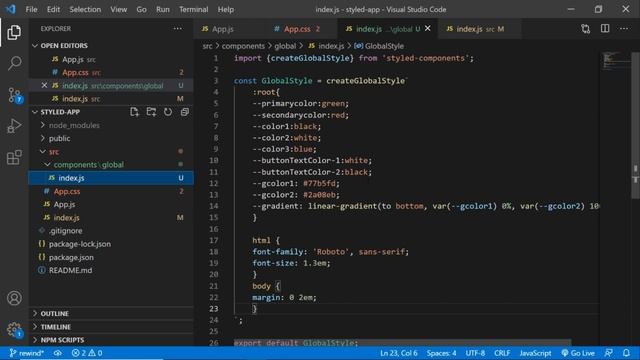This screenshot has height=360, width=640.
Task: Switch to the App.js editor tab
Action: tap(222, 29)
